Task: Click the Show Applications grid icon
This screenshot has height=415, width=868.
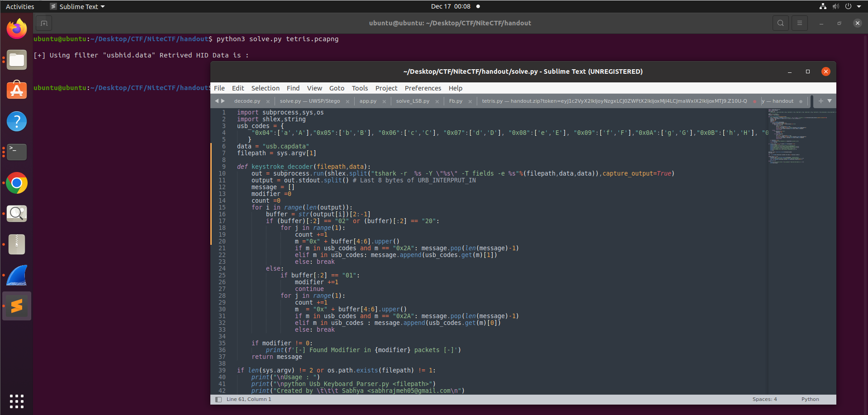Action: click(x=17, y=401)
